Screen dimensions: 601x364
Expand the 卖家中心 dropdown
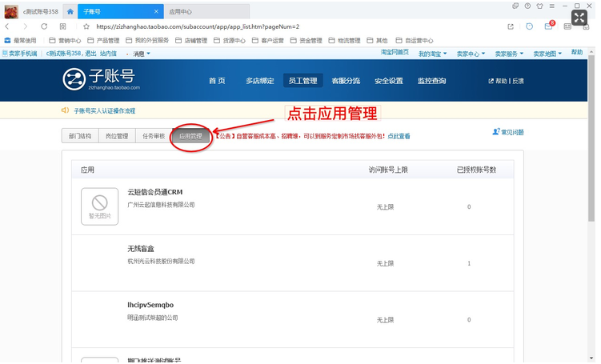click(x=471, y=54)
